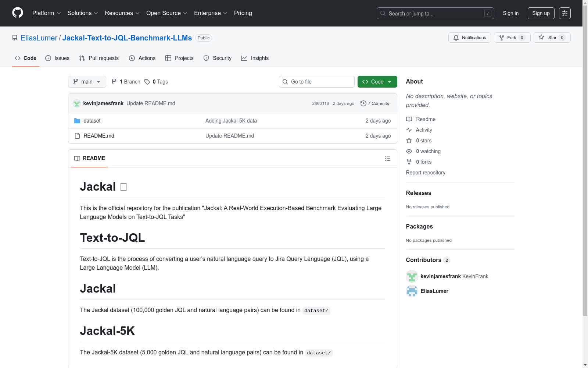This screenshot has height=368, width=588.
Task: Open the Jackal-Text-to-JQL-Benchmark-LLMs repository link
Action: point(127,38)
